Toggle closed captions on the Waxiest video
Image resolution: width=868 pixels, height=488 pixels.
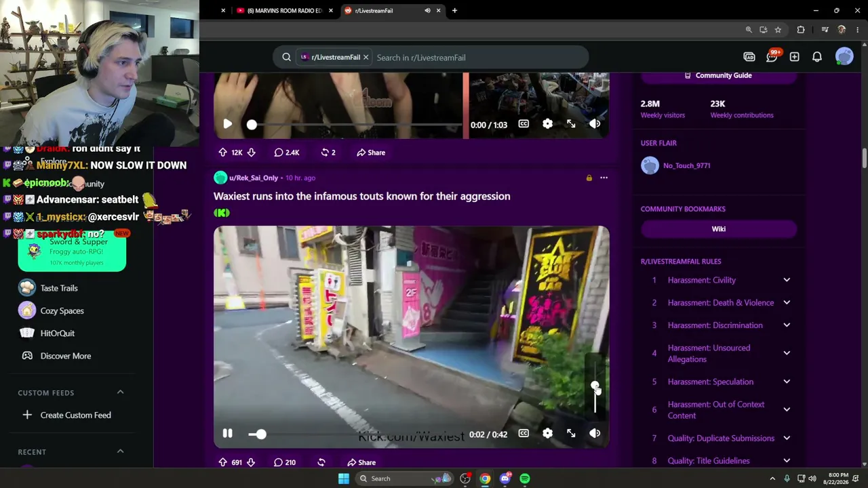coord(524,433)
